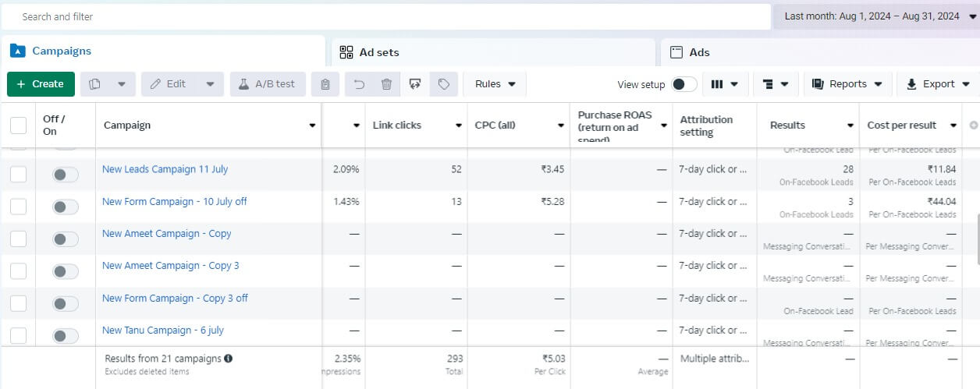Screen dimensions: 980x389
Task: Turn on New Leads Campaign 11 July
Action: 66,175
